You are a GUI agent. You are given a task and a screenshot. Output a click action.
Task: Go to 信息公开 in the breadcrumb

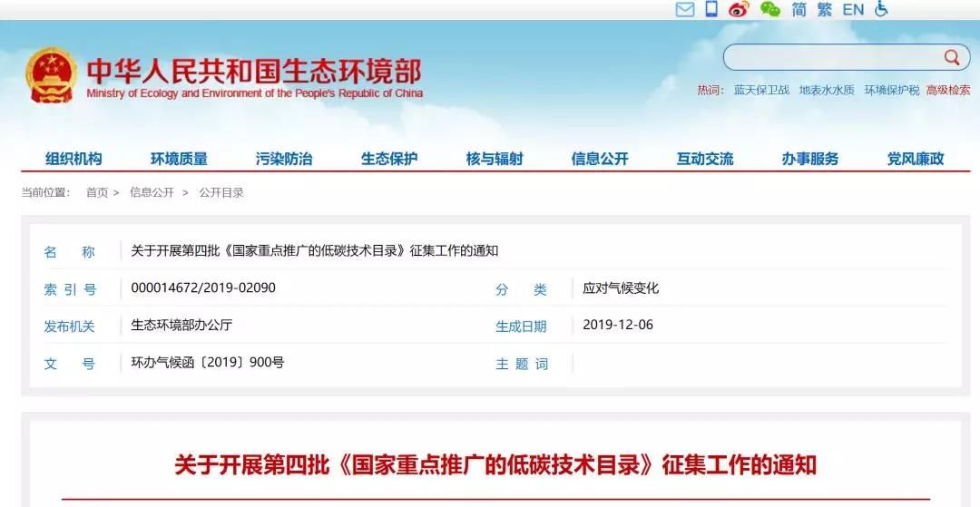(152, 192)
